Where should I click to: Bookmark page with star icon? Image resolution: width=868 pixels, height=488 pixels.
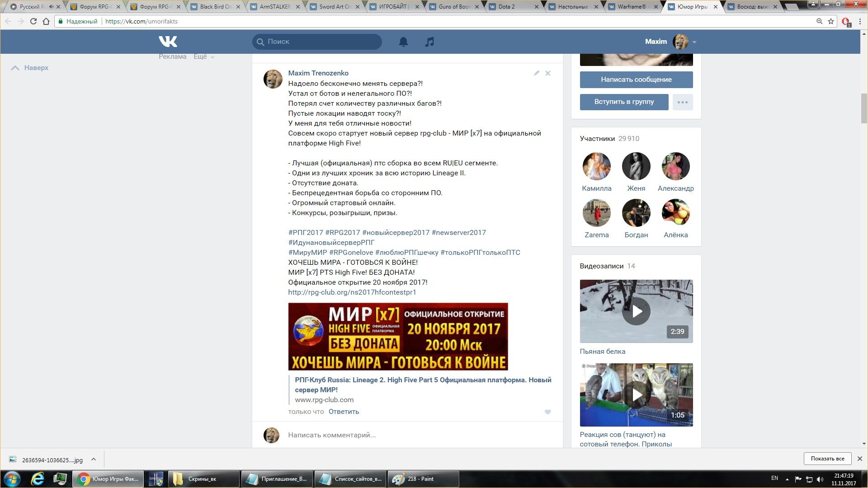(831, 21)
